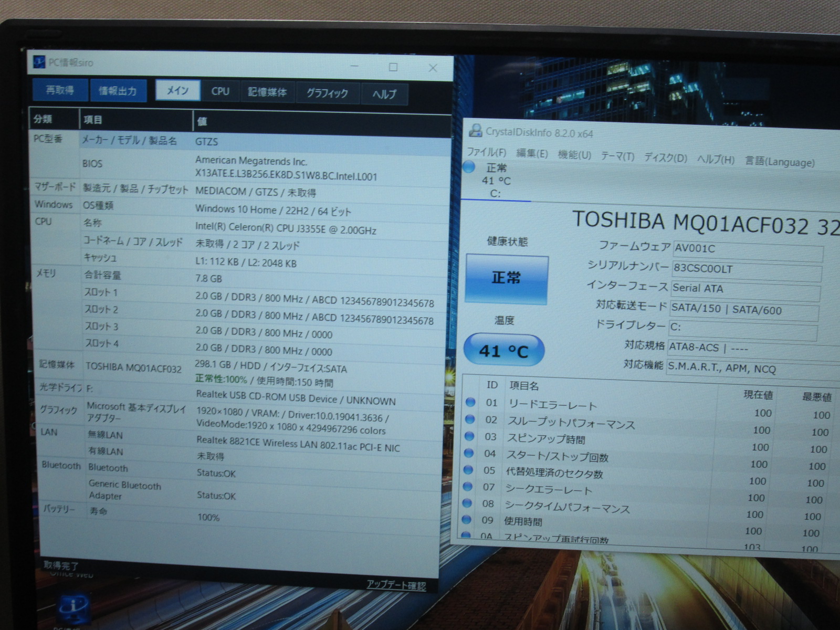
Task: Click the L1: 112 KB / L2: 2048 KB value
Action: point(246,261)
